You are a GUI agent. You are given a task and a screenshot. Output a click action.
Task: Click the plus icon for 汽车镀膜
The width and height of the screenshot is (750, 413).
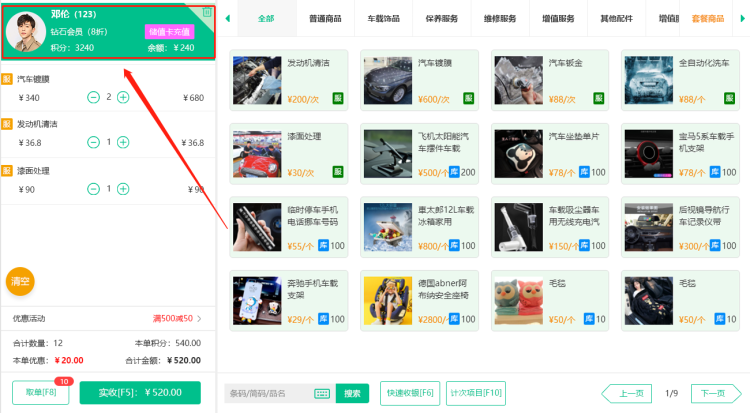point(123,97)
